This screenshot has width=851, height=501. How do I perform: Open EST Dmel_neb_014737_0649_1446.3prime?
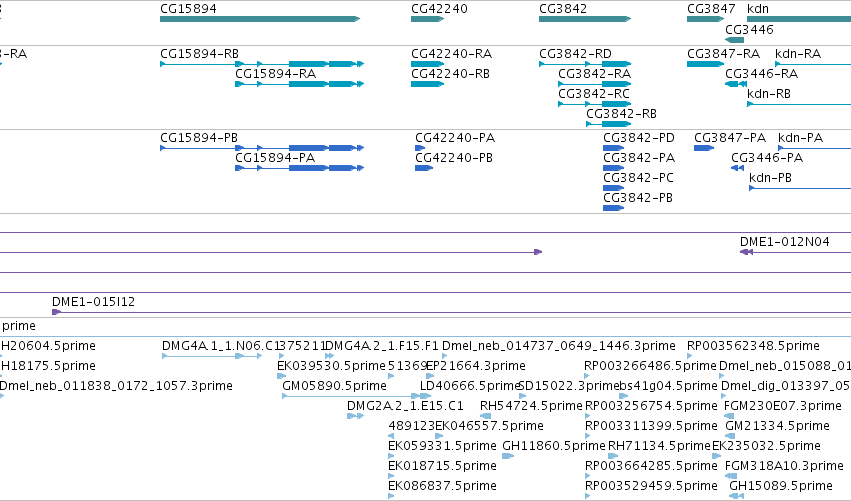point(559,346)
